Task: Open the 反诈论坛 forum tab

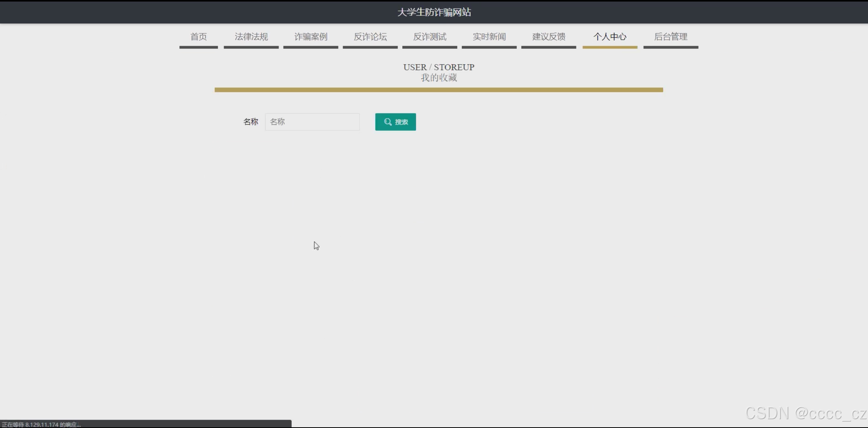Action: 370,37
